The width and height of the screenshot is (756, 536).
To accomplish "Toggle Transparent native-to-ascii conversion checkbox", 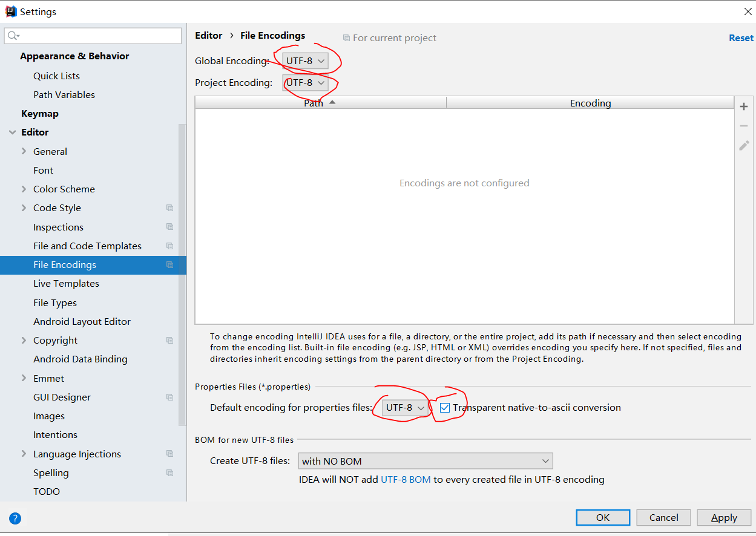I will tap(445, 408).
